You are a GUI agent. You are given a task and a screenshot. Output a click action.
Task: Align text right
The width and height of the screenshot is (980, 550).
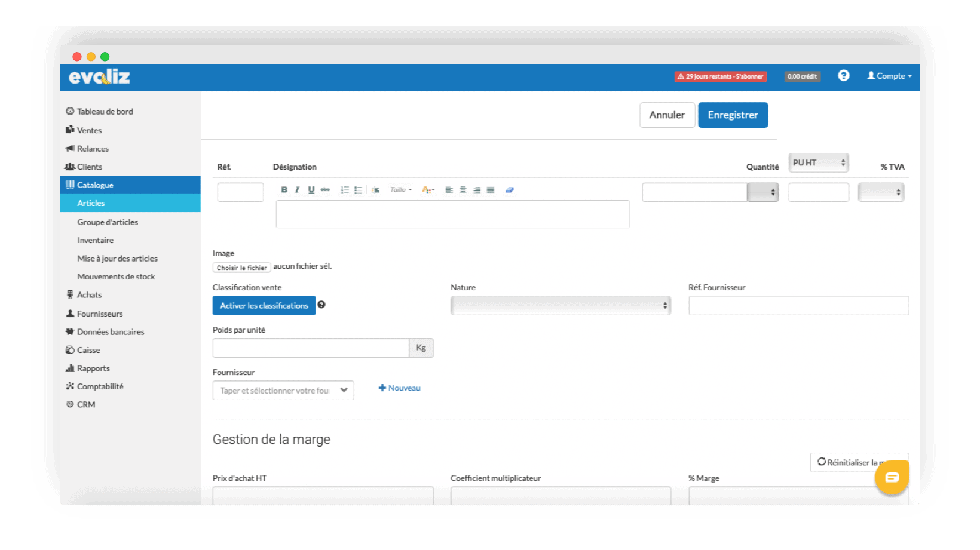point(477,190)
